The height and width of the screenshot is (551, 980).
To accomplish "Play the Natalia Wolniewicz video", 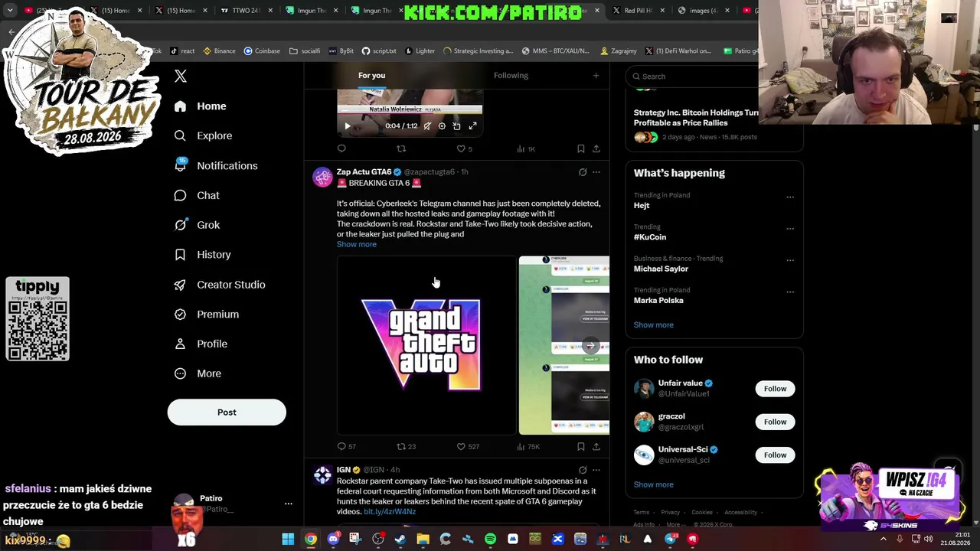I will pos(347,126).
